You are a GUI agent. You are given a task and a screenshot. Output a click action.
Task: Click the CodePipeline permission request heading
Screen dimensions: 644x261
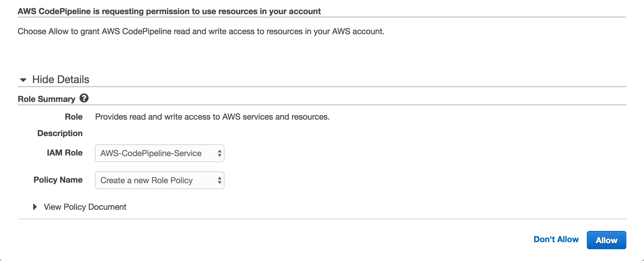tap(169, 11)
